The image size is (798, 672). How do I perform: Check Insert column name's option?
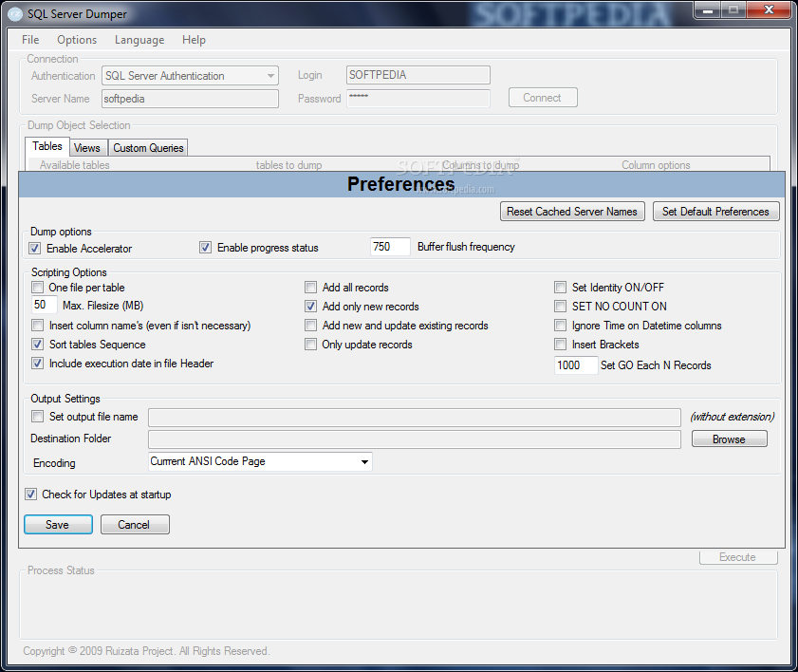[38, 326]
